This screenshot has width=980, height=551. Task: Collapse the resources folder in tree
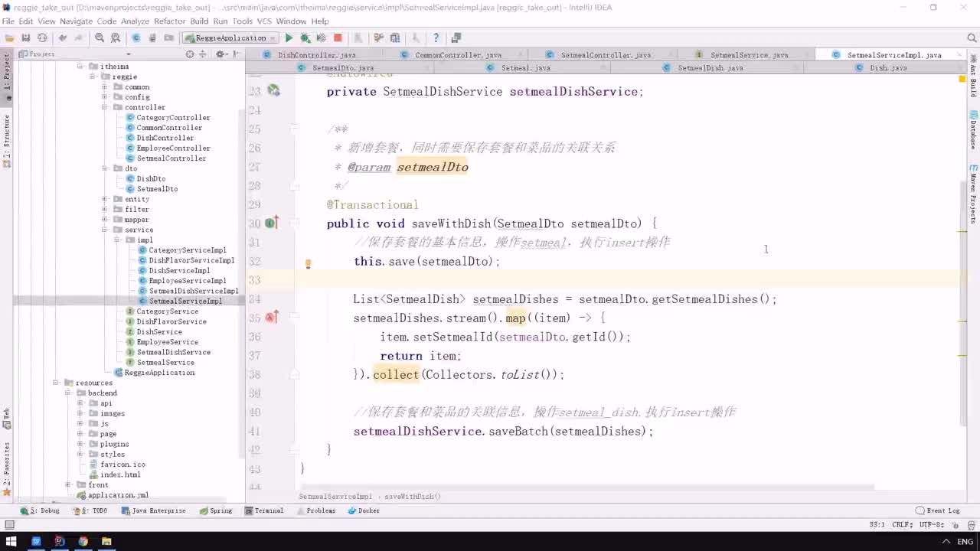(x=56, y=383)
